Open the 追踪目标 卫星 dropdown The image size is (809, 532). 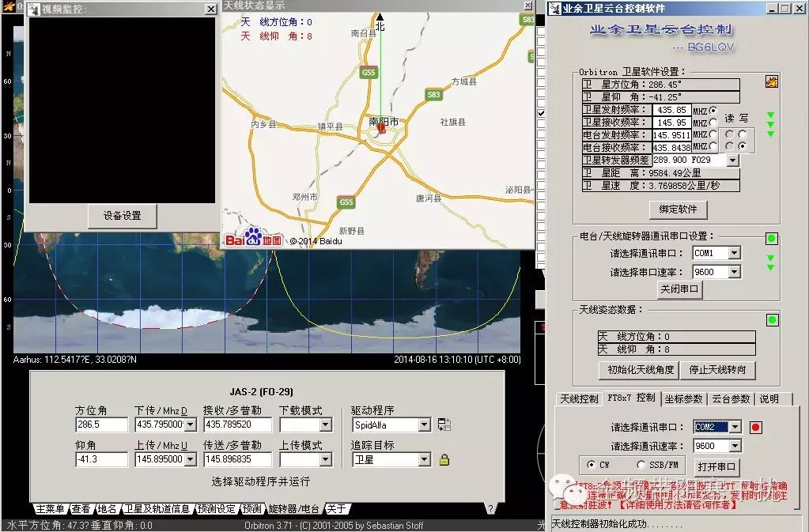pos(424,459)
